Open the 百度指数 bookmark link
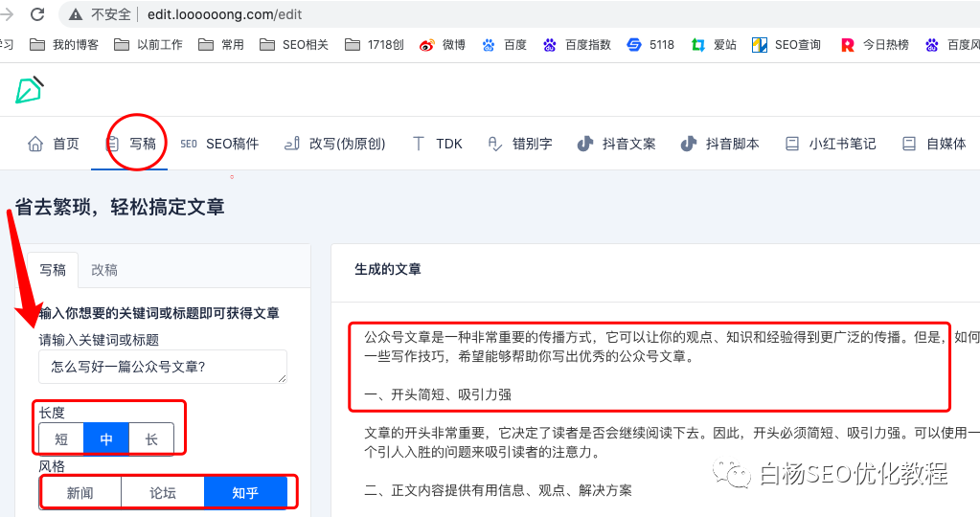The image size is (980, 517). [577, 45]
